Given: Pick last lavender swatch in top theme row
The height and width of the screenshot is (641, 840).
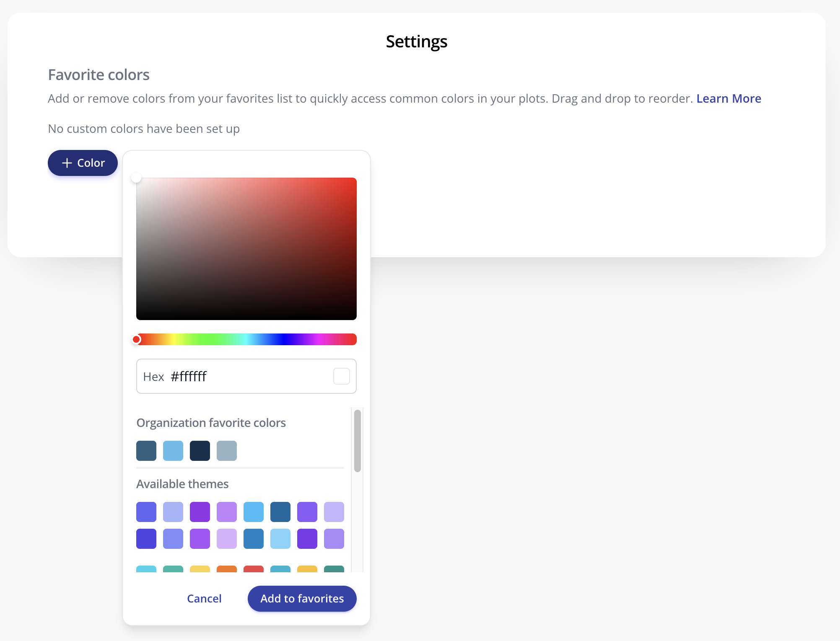Looking at the screenshot, I should pos(334,512).
